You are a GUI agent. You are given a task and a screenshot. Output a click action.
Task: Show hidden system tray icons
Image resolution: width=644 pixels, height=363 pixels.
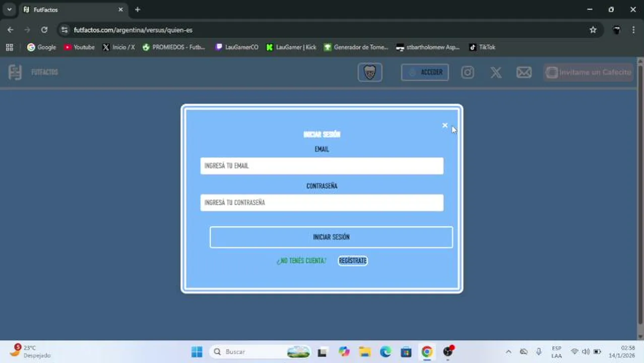pyautogui.click(x=508, y=352)
